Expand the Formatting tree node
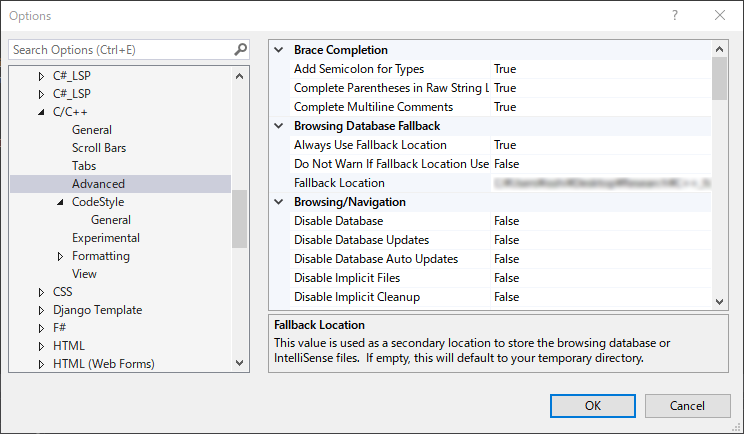This screenshot has width=744, height=434. click(60, 256)
